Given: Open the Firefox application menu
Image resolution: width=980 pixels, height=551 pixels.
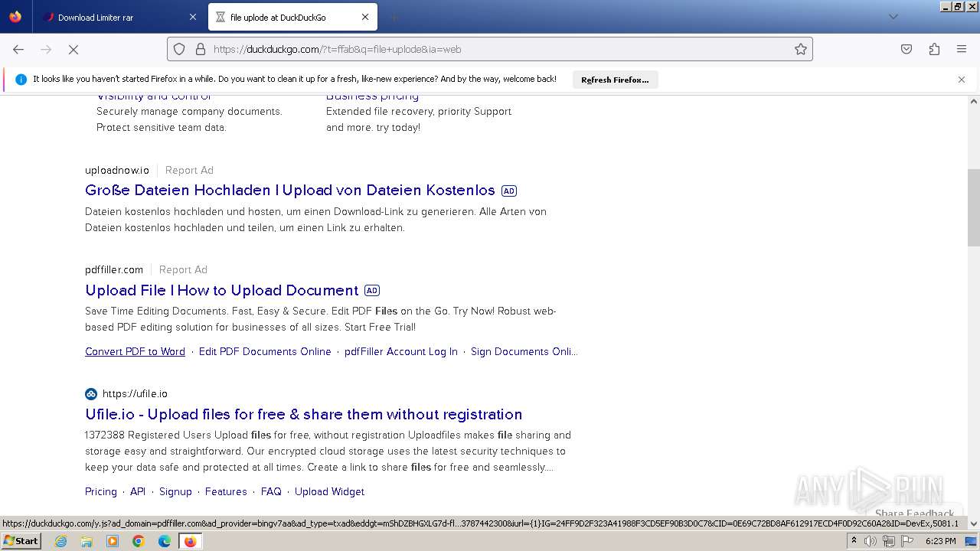Looking at the screenshot, I should 962,49.
